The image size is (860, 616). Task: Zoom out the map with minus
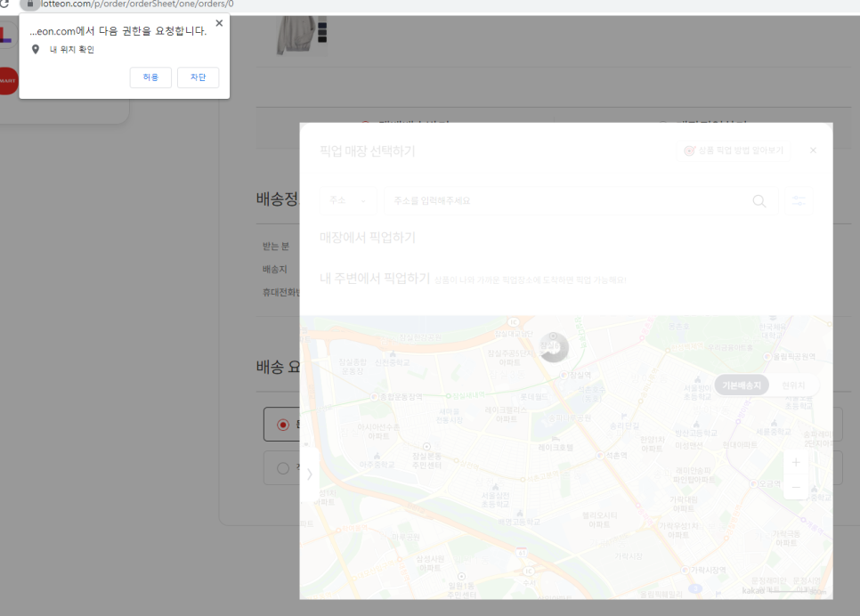pos(796,487)
